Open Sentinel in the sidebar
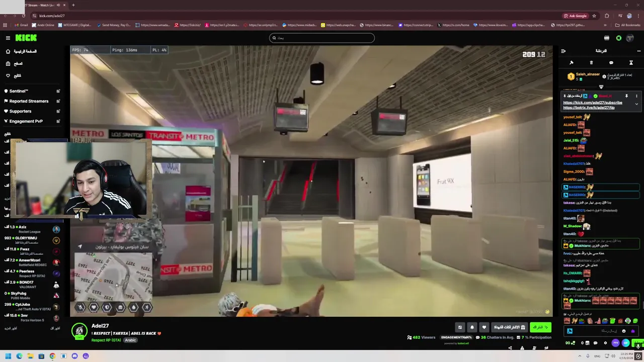 [x=19, y=91]
